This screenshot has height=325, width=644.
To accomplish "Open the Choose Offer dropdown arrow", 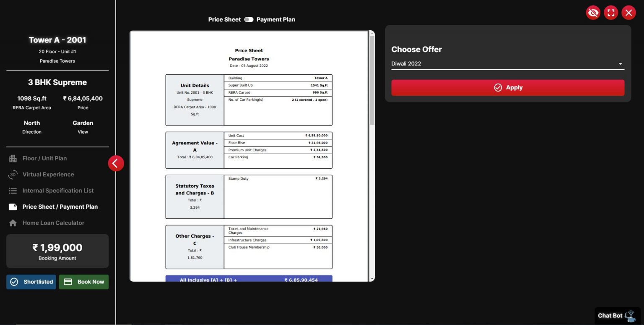I will pyautogui.click(x=620, y=64).
